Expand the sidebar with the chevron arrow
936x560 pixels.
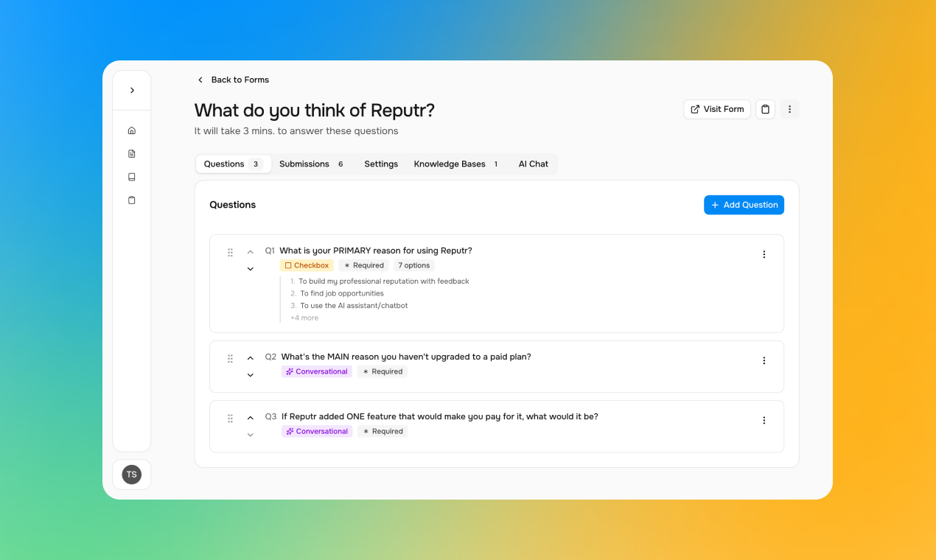[x=132, y=90]
